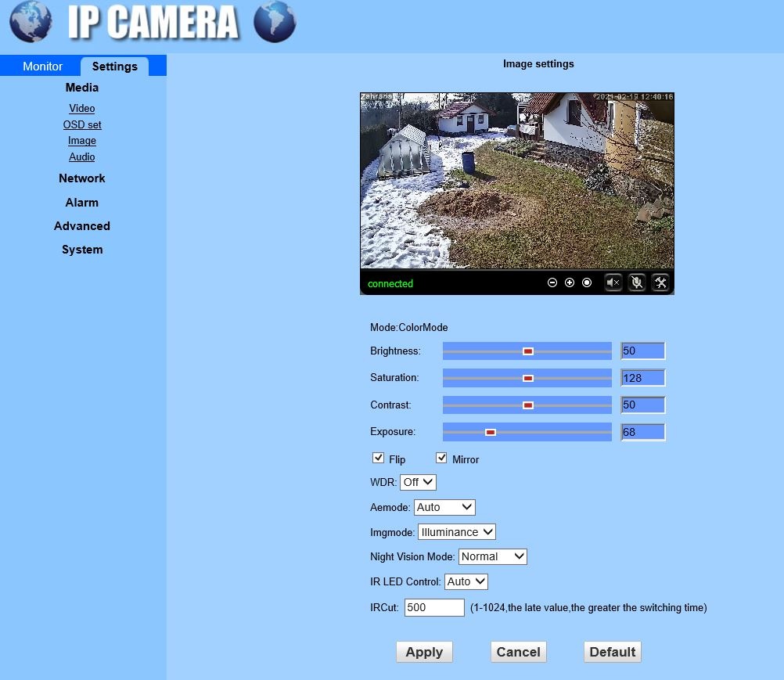The width and height of the screenshot is (784, 680).
Task: Change the Night Vision Mode selection
Action: [492, 556]
